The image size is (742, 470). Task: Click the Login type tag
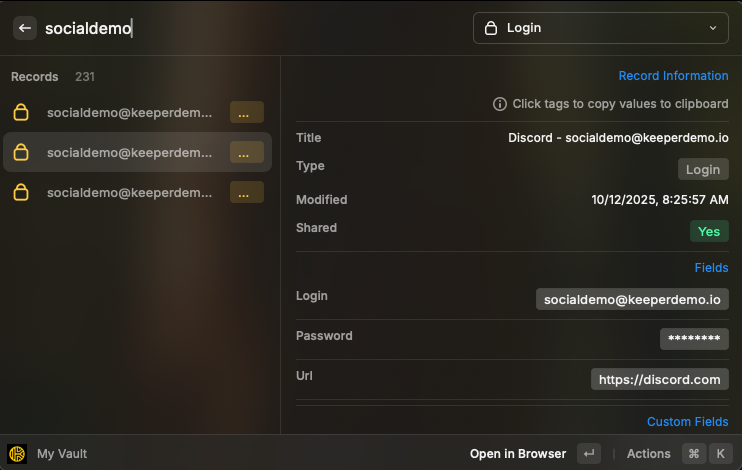703,170
